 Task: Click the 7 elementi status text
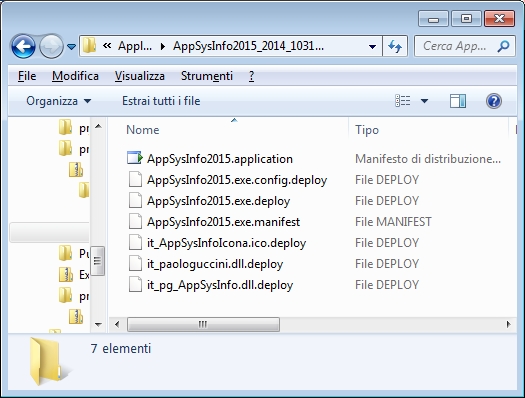[121, 348]
